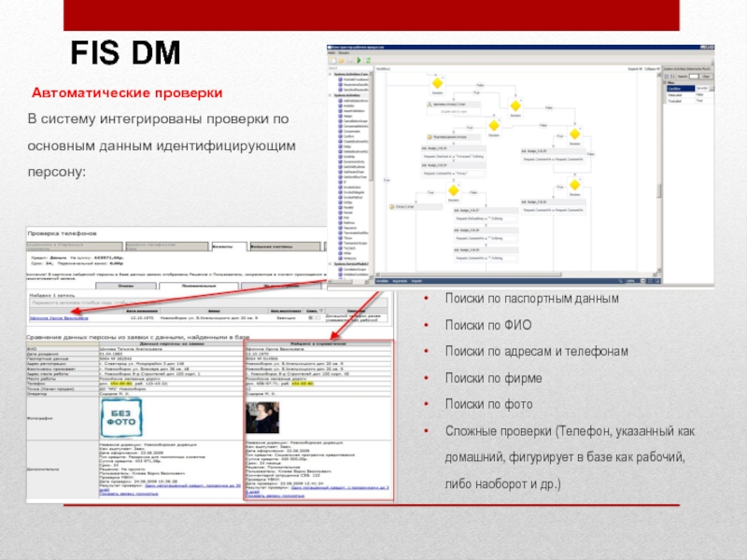Click the designer canvas horizontal scrollbar
This screenshot has height=560, width=747.
516,274
